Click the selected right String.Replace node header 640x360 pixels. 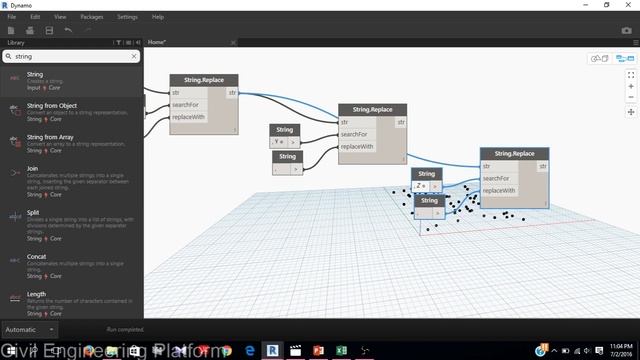click(x=514, y=153)
